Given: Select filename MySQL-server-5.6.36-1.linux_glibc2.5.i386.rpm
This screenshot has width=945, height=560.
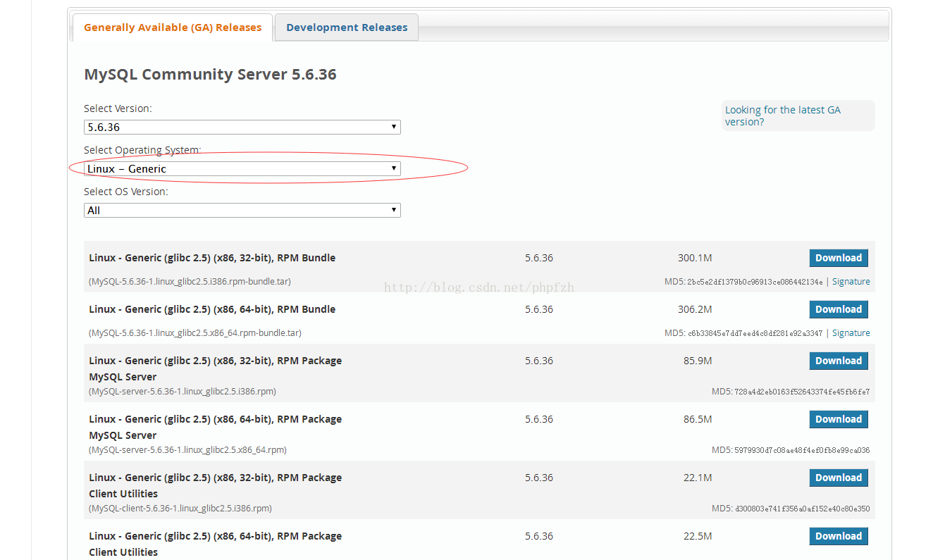Looking at the screenshot, I should point(183,392).
